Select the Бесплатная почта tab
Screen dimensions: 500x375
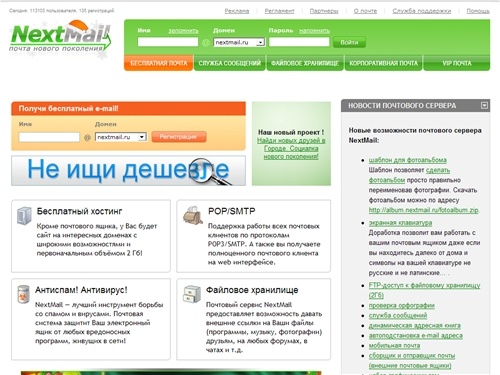(159, 63)
